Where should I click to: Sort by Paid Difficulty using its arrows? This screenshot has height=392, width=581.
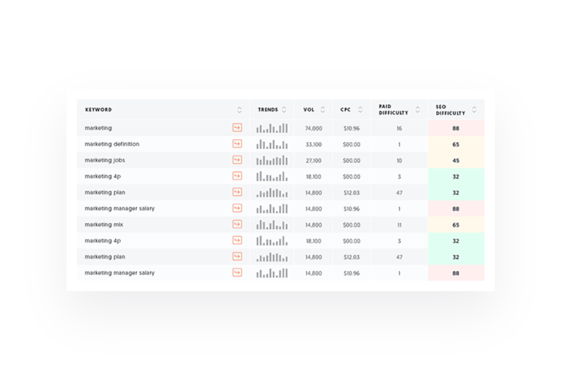[418, 110]
